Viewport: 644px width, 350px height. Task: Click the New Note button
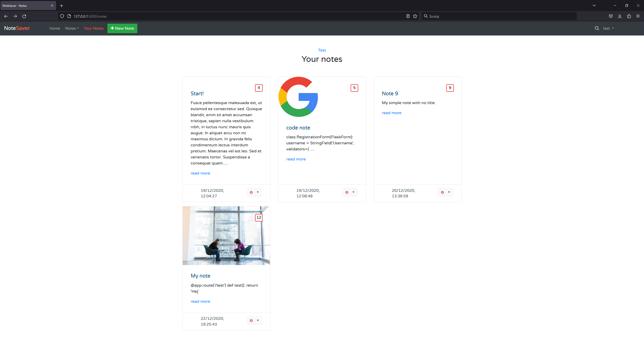[122, 28]
